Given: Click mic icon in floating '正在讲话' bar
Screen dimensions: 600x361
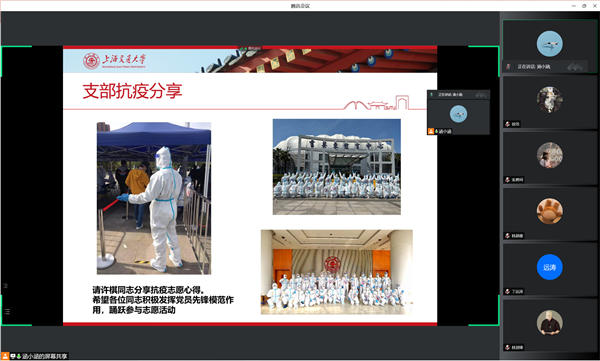Looking at the screenshot, I should click(432, 95).
